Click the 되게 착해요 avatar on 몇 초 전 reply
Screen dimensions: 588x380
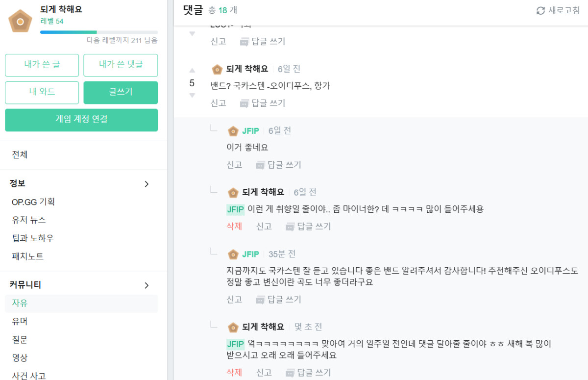pyautogui.click(x=233, y=327)
